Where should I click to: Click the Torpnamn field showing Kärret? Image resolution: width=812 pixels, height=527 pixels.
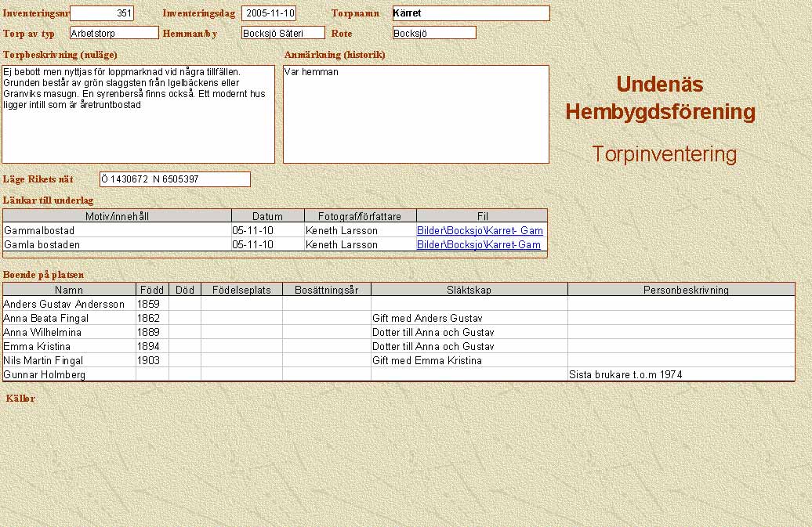(x=470, y=13)
